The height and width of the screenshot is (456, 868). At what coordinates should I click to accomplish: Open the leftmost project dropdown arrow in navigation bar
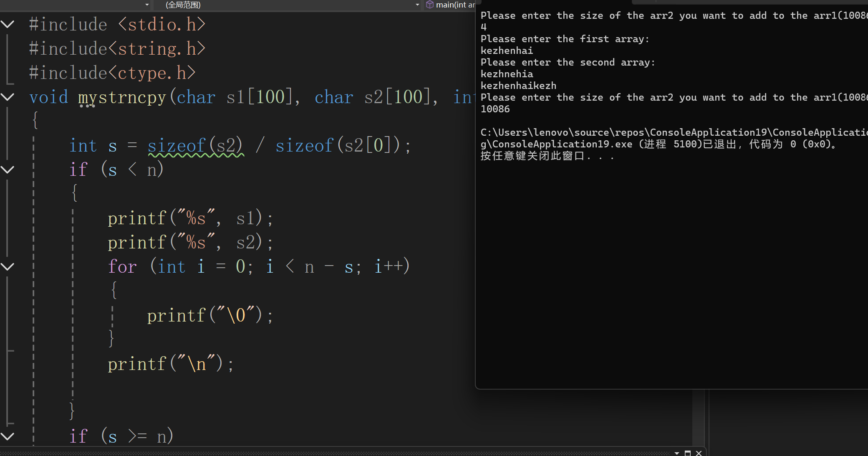point(147,5)
